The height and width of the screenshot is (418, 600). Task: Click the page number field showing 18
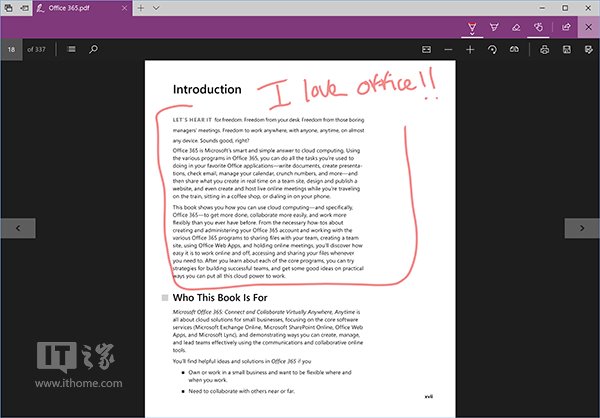click(x=11, y=49)
